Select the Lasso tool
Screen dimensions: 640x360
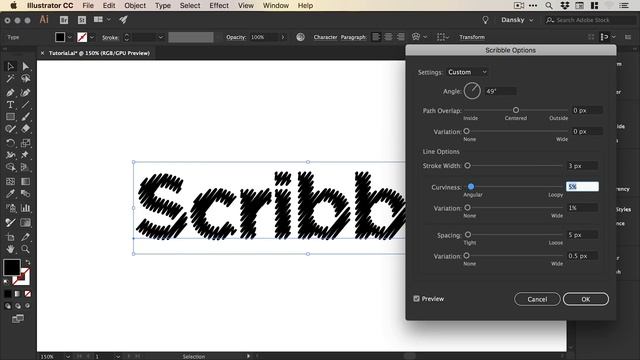coord(25,78)
